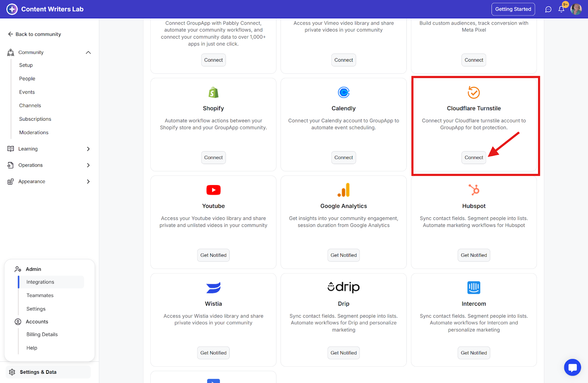Click the Cloudflare Turnstile logo icon
Viewport: 588px width, 383px height.
pos(474,92)
